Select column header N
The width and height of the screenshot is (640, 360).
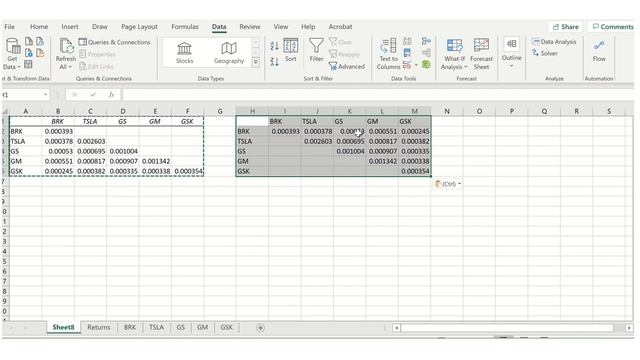pyautogui.click(x=447, y=111)
